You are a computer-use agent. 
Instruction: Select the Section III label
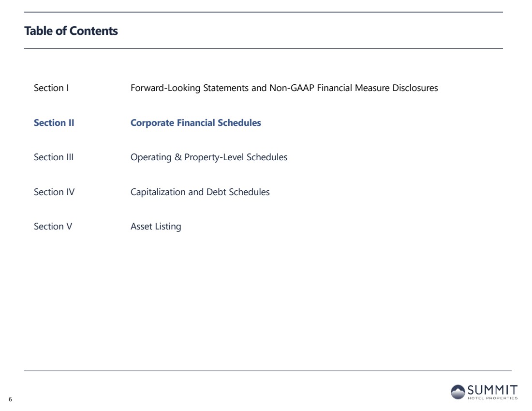pos(54,157)
